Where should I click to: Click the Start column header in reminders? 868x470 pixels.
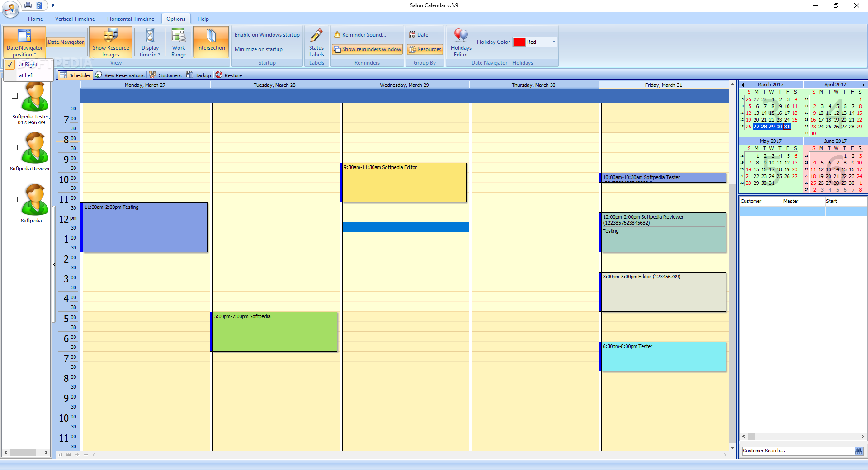click(846, 202)
